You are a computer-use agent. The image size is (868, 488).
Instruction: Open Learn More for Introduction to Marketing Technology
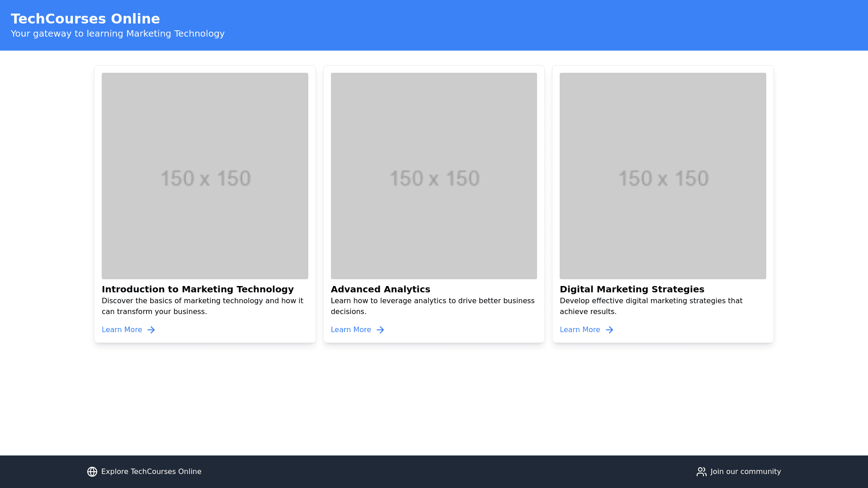(122, 330)
